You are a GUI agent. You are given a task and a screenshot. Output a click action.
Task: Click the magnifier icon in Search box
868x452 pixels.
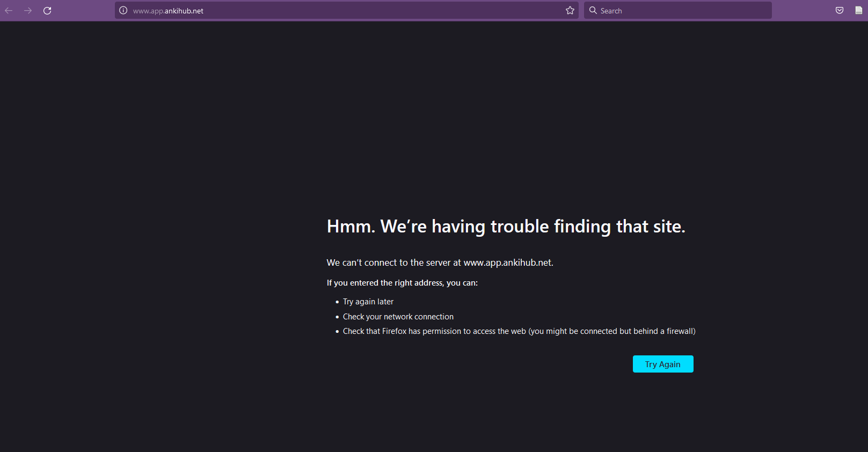[x=593, y=11]
